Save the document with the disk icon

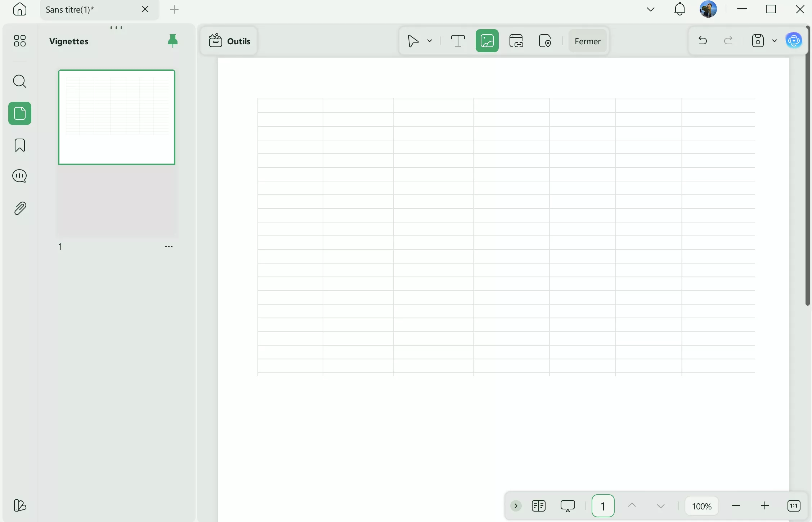[x=757, y=41]
